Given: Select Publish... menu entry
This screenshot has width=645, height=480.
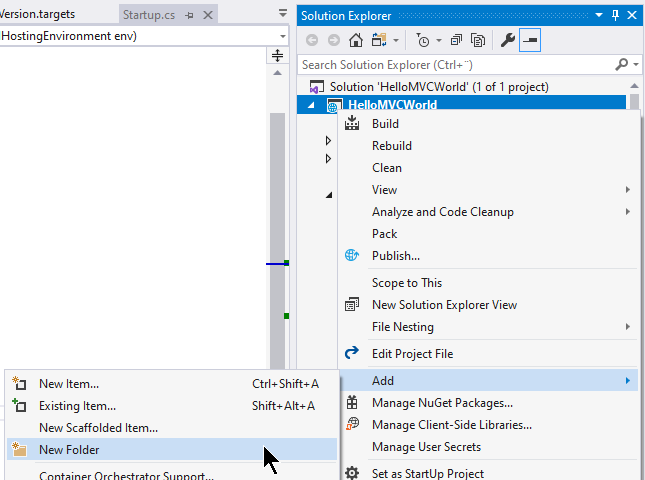Looking at the screenshot, I should (489, 256).
